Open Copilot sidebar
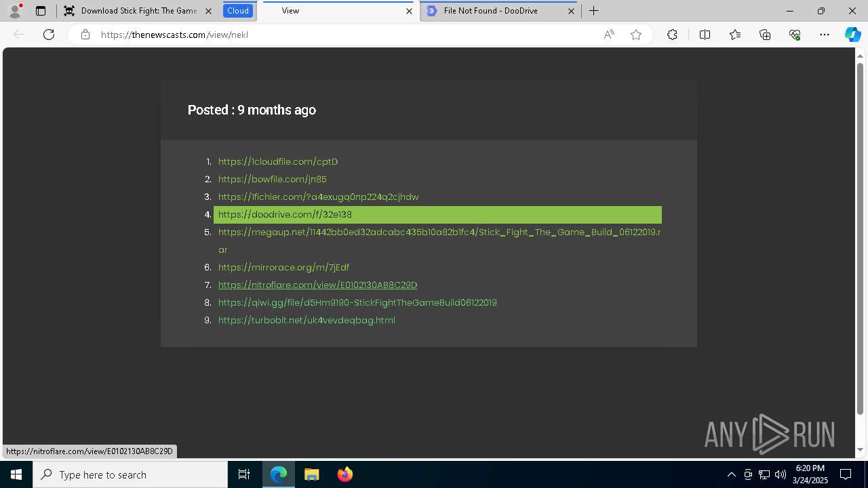This screenshot has height=488, width=868. click(x=852, y=35)
